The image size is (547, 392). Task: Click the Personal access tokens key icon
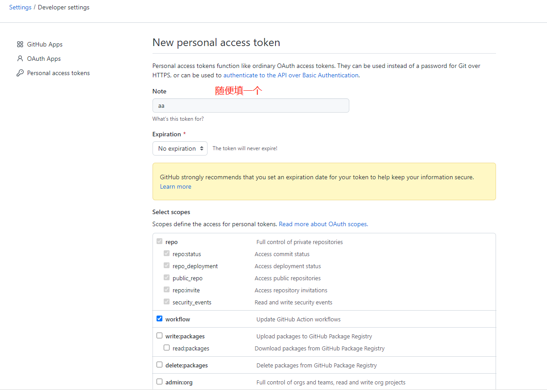pos(20,72)
